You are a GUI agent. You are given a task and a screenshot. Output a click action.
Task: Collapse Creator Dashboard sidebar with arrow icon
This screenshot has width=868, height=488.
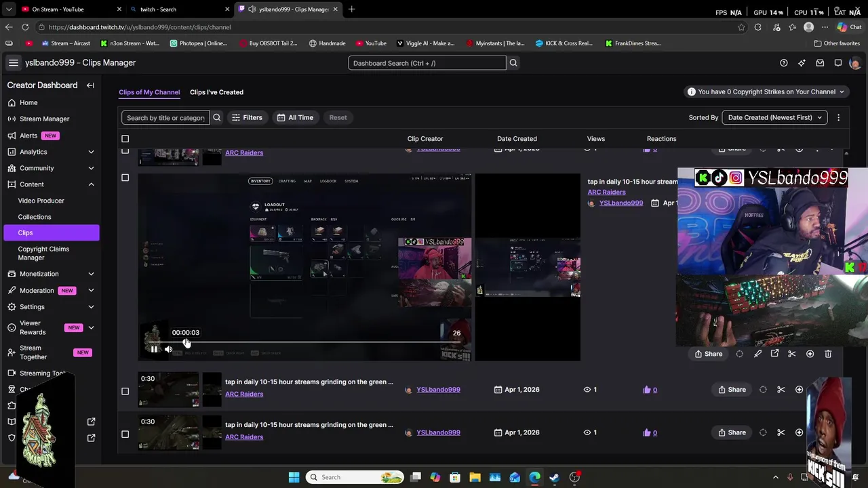(90, 85)
